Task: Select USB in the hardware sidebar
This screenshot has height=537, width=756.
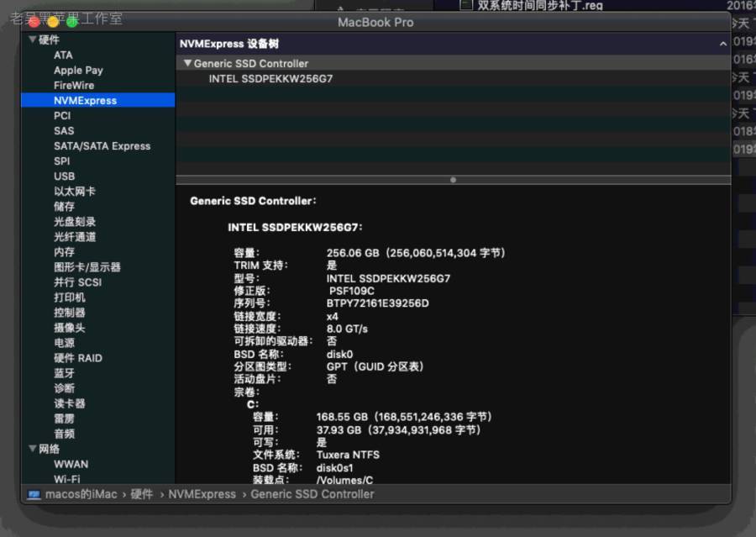Action: point(63,176)
